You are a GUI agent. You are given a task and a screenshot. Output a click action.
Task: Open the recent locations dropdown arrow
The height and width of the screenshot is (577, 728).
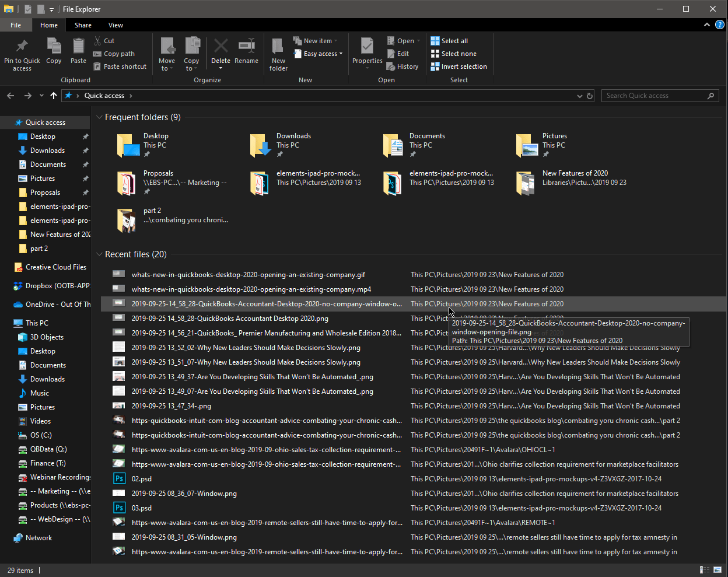click(41, 96)
